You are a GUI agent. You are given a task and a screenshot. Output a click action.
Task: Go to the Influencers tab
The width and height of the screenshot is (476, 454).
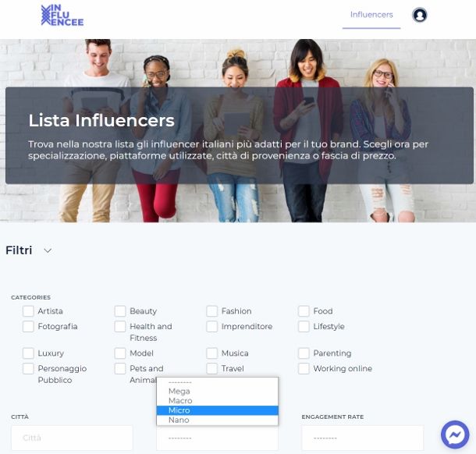click(371, 15)
